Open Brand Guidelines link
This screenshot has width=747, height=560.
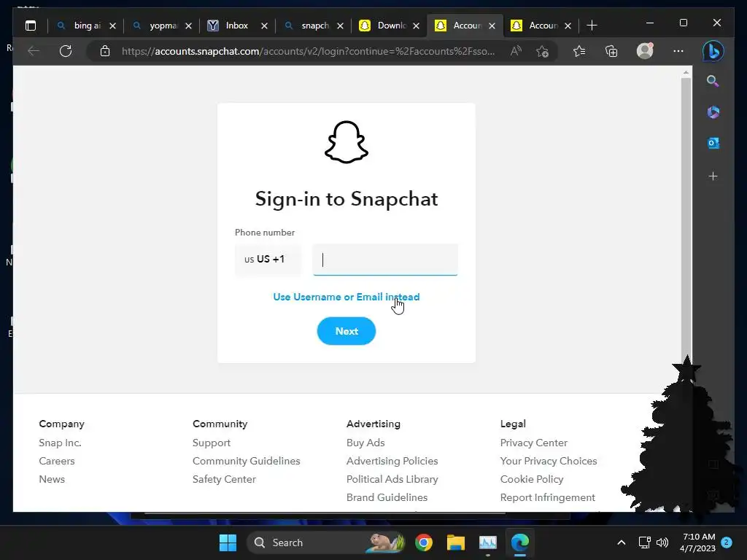tap(387, 497)
